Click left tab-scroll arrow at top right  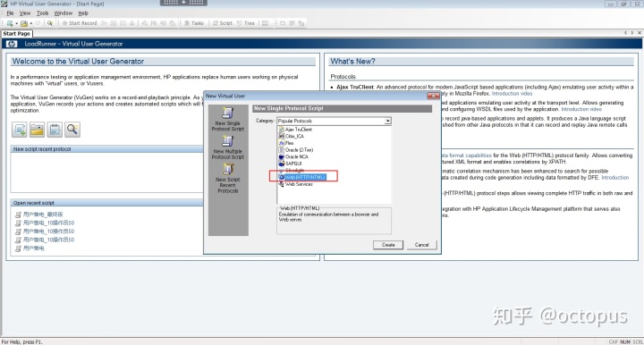pos(625,33)
